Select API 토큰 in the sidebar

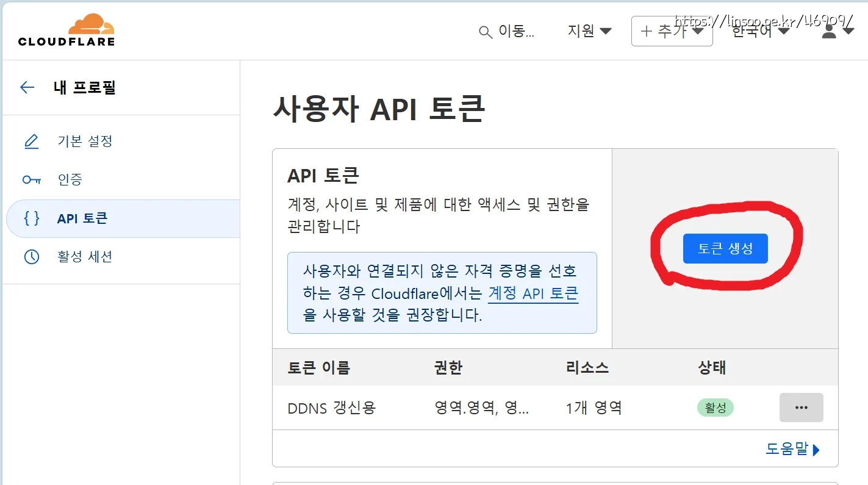point(123,218)
